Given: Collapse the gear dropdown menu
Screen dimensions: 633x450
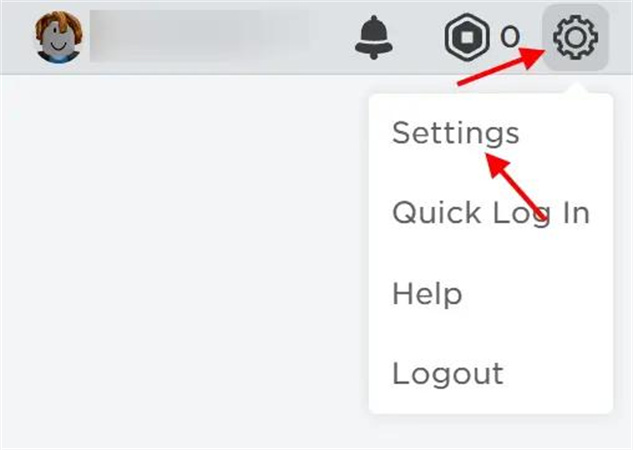Looking at the screenshot, I should point(575,38).
